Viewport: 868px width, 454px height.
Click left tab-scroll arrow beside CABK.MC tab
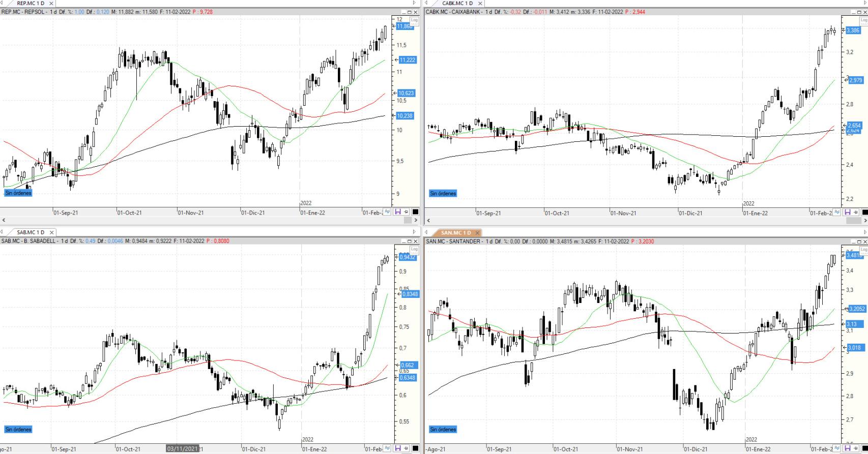pos(426,3)
